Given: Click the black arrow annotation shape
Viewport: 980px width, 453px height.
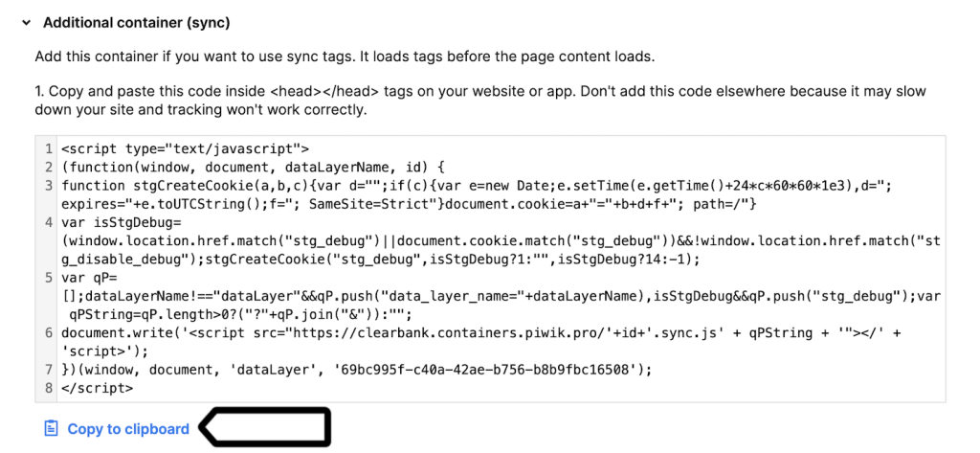Looking at the screenshot, I should tap(265, 426).
